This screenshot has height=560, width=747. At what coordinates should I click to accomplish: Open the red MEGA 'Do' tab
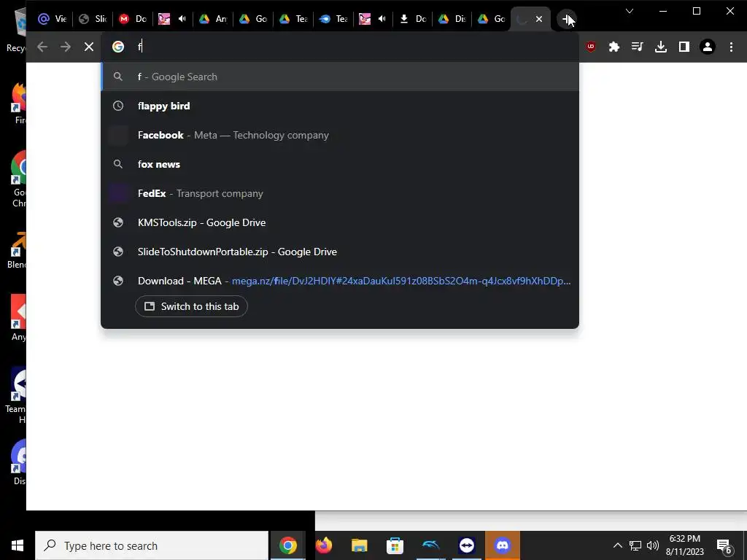(133, 19)
